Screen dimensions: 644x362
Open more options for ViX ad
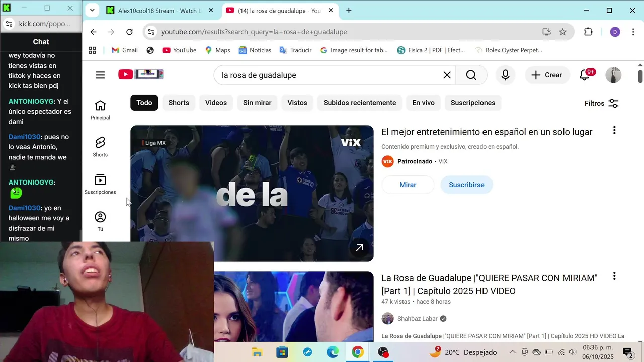pyautogui.click(x=614, y=131)
